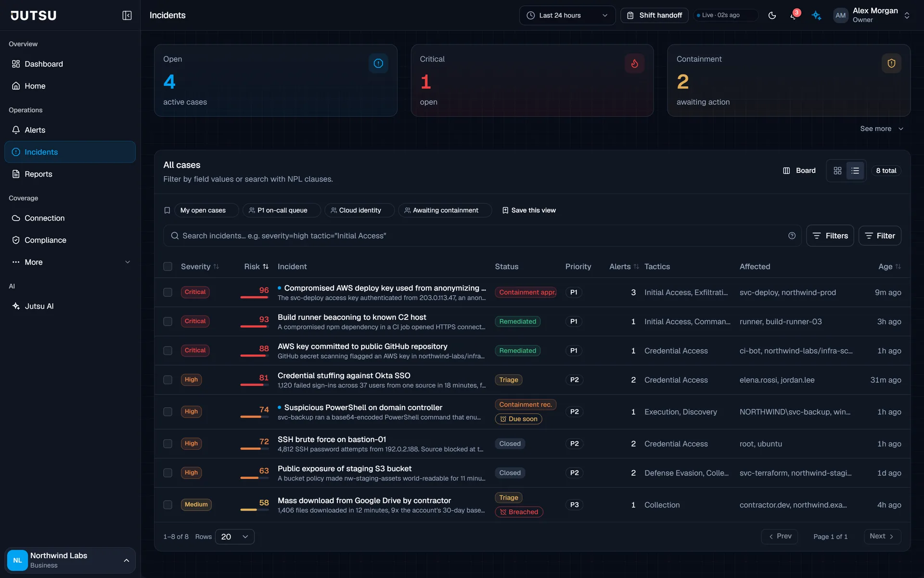Open the Last 24 hours dropdown
The height and width of the screenshot is (578, 924).
pyautogui.click(x=567, y=15)
